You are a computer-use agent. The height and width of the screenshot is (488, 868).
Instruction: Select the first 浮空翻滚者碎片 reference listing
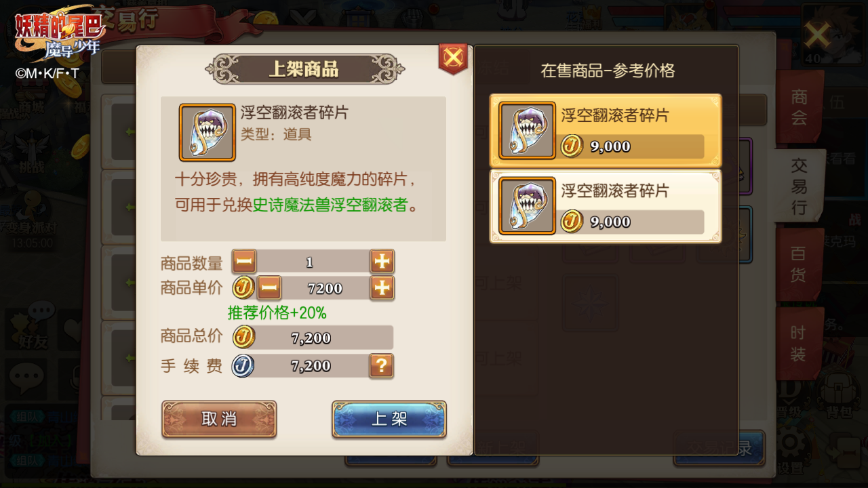coord(606,131)
